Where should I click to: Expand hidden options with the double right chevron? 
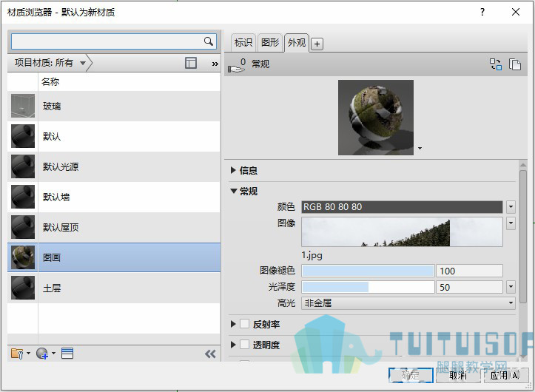[x=215, y=64]
